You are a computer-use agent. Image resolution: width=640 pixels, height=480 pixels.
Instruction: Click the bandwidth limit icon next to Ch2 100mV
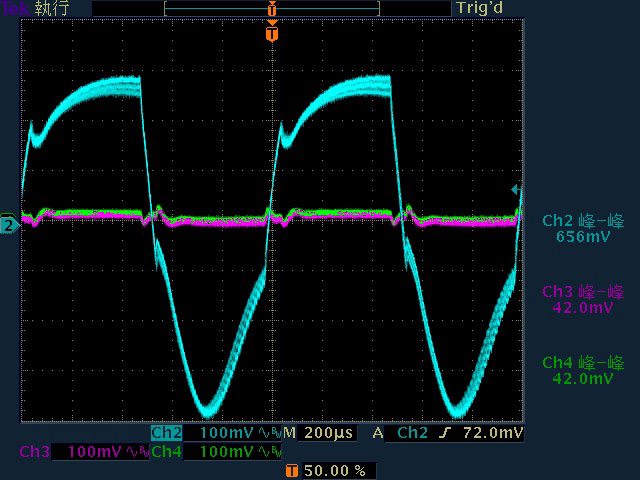point(270,434)
